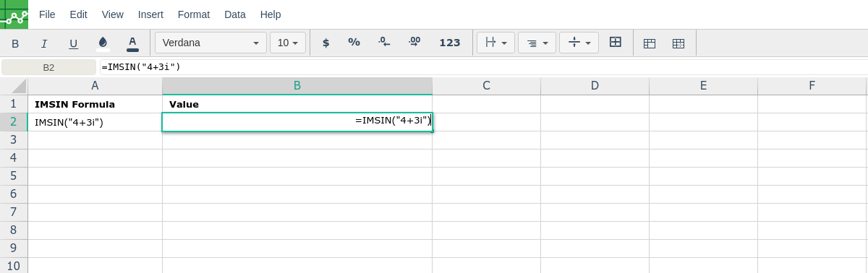This screenshot has width=868, height=273.
Task: Open the Format menu
Action: point(194,14)
